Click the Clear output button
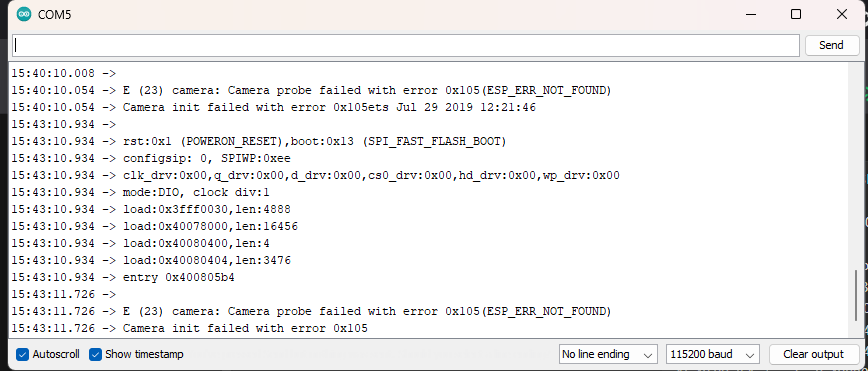The width and height of the screenshot is (868, 371). coord(813,354)
